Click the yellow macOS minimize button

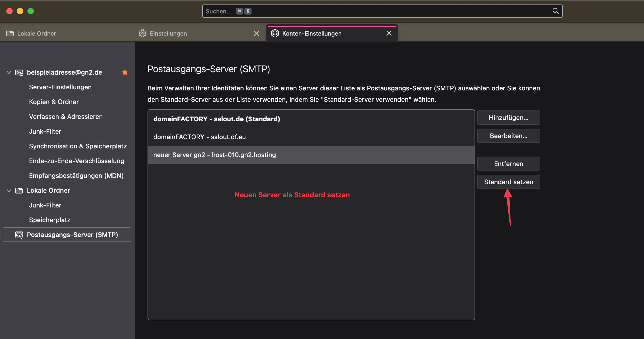coord(20,11)
